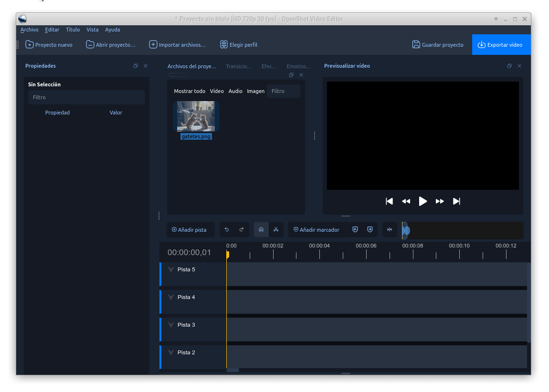Jump to the previous marker
This screenshot has height=392, width=549.
(355, 230)
